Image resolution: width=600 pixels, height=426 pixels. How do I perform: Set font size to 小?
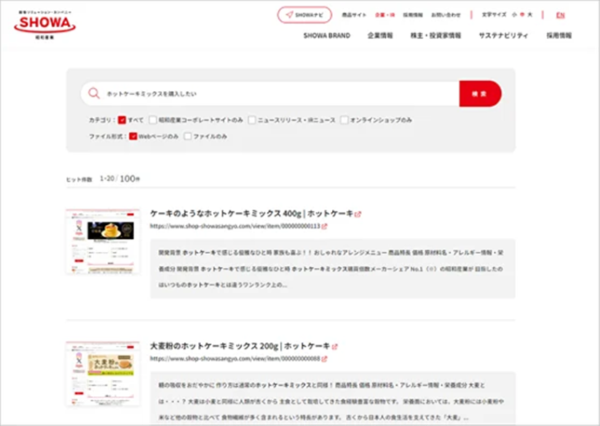coord(514,15)
